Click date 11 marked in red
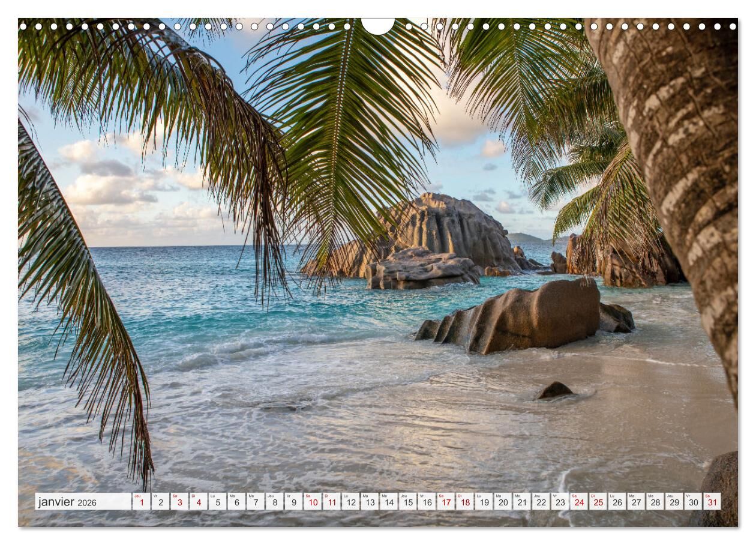The height and width of the screenshot is (545, 756). click(x=331, y=502)
